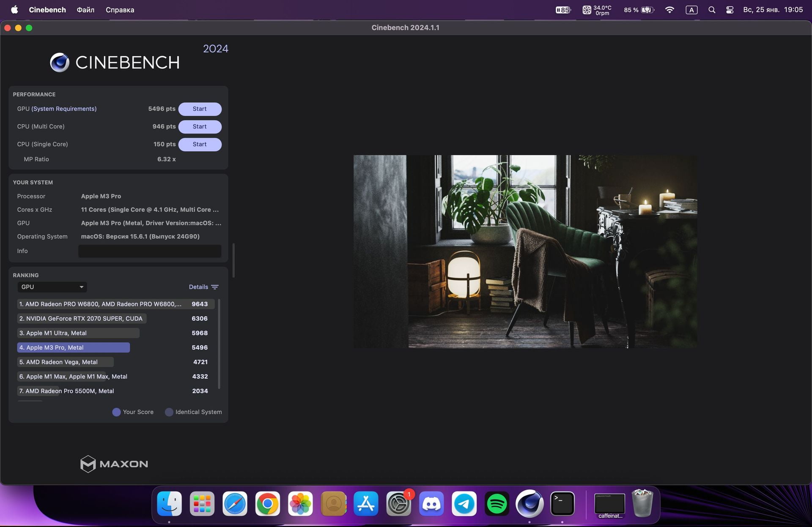812x527 pixels.
Task: Open the Справка menu
Action: [x=120, y=10]
